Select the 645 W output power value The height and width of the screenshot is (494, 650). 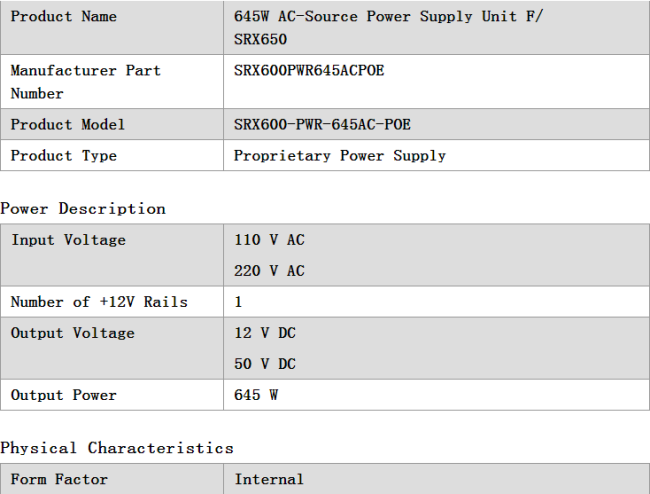coord(256,395)
